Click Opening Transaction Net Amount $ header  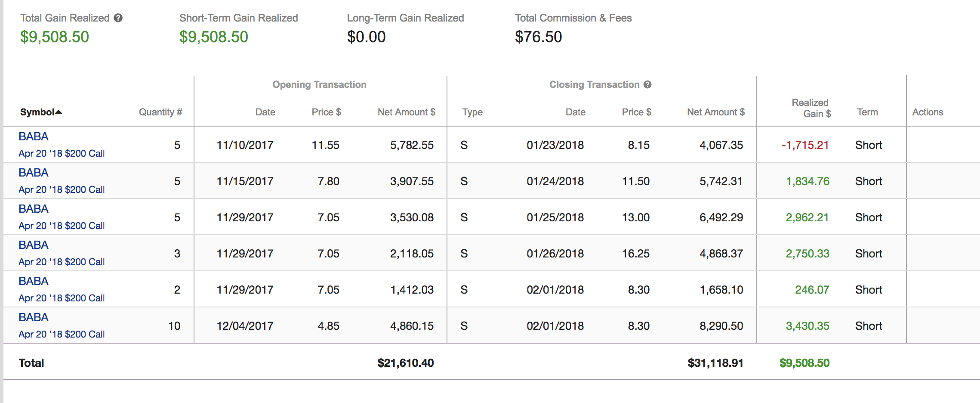(406, 112)
